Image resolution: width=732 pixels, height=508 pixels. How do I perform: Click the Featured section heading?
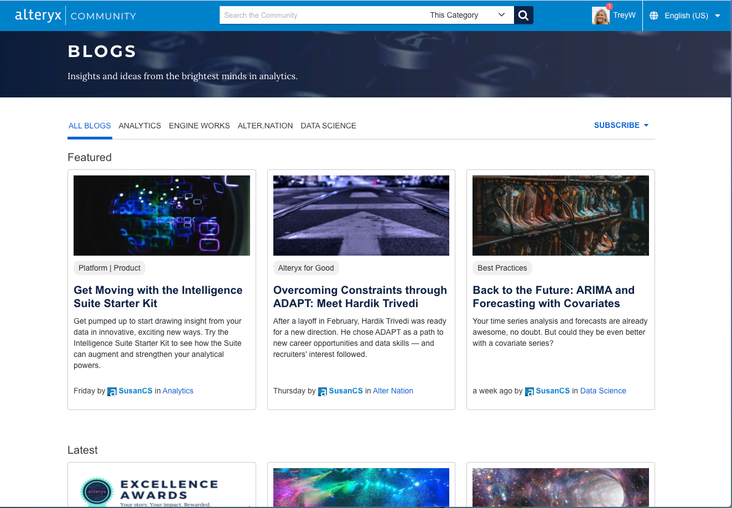click(90, 157)
